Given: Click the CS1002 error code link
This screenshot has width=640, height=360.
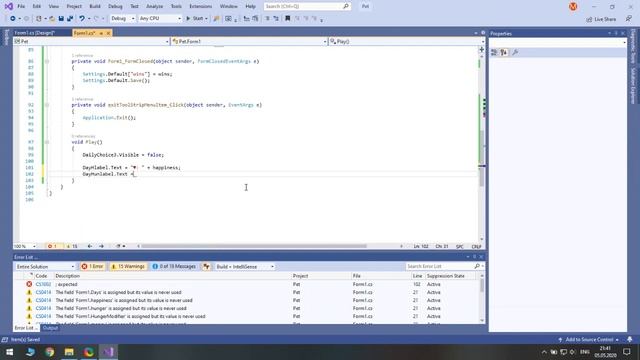Looking at the screenshot, I should click(43, 284).
